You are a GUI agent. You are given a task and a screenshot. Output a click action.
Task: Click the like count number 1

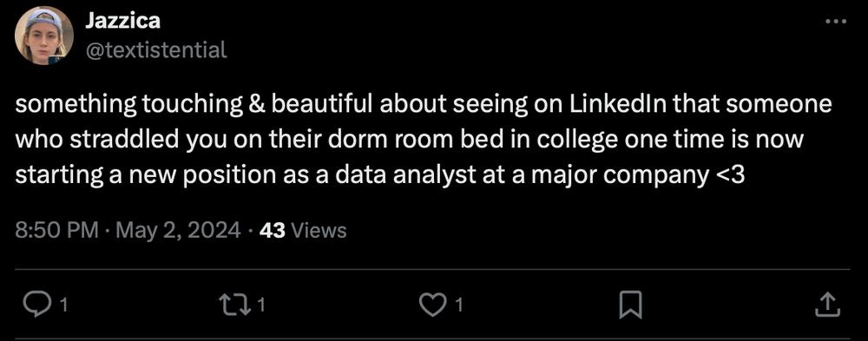click(x=459, y=305)
